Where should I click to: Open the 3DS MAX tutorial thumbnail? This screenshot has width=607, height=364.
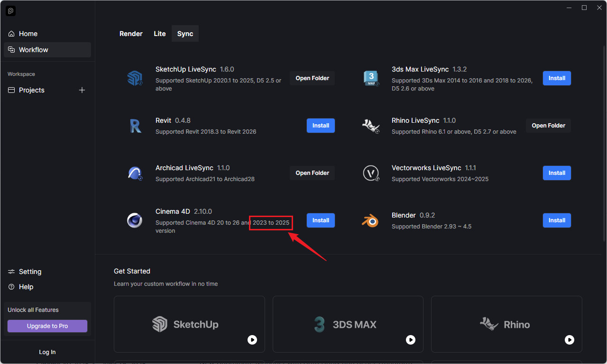[348, 324]
